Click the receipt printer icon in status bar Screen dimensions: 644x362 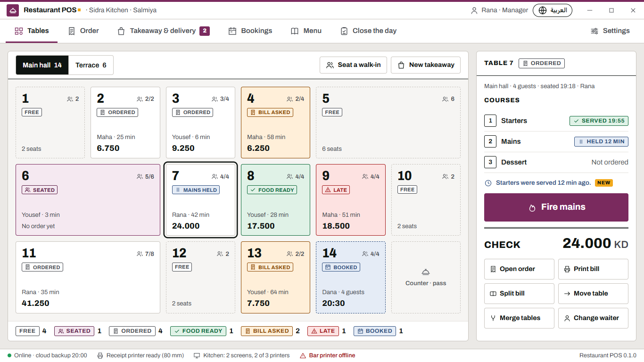tap(100, 355)
